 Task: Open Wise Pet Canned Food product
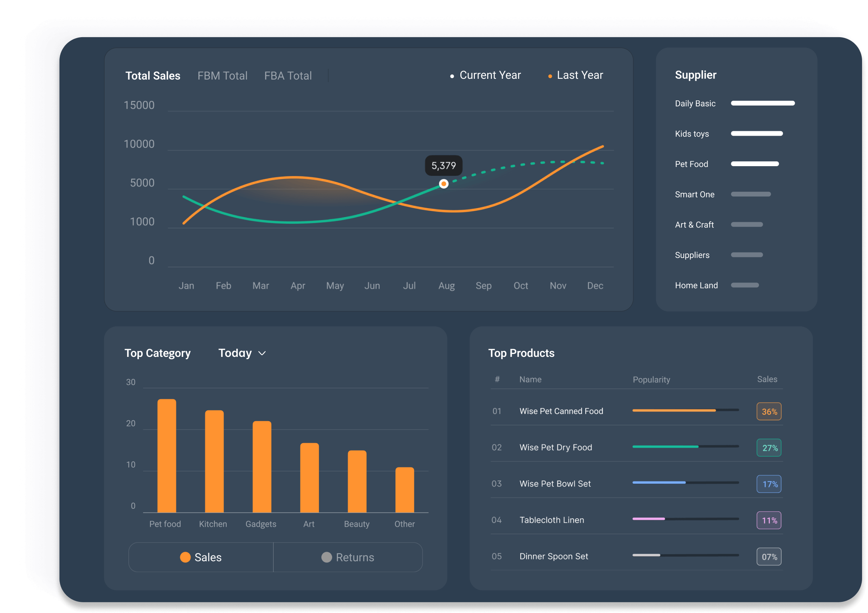click(x=561, y=411)
